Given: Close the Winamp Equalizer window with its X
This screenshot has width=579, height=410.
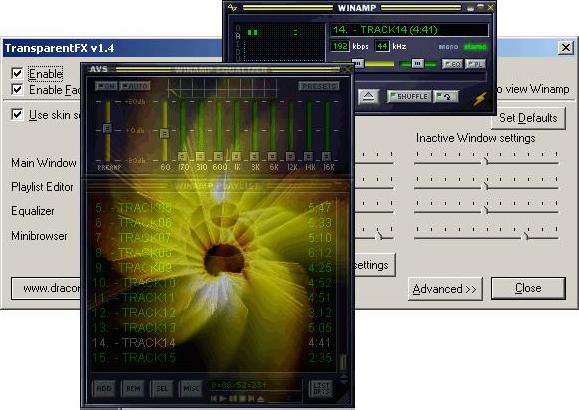Looking at the screenshot, I should pyautogui.click(x=346, y=69).
